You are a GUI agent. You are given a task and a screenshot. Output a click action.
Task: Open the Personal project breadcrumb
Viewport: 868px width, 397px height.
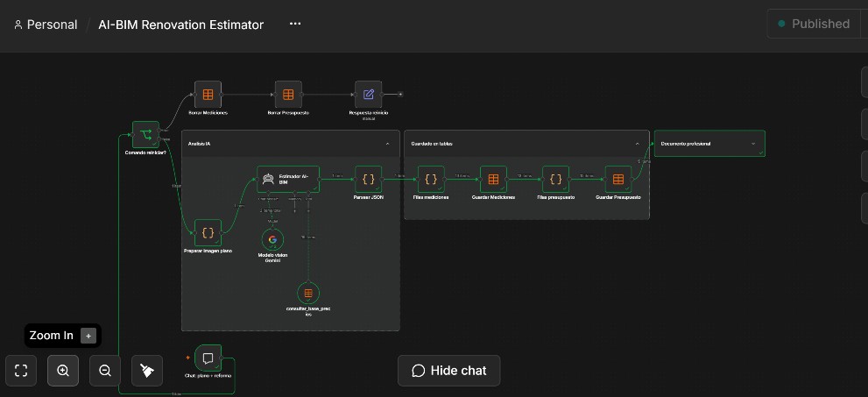[x=46, y=25]
